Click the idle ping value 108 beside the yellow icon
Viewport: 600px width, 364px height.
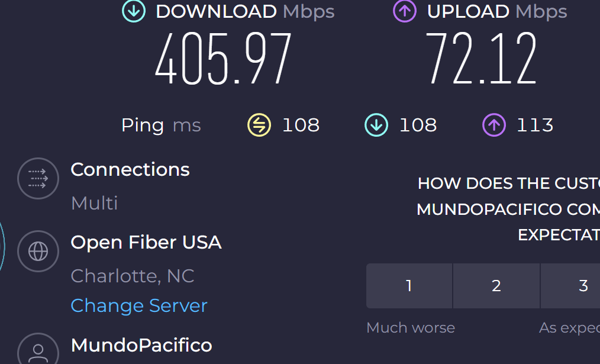point(301,125)
